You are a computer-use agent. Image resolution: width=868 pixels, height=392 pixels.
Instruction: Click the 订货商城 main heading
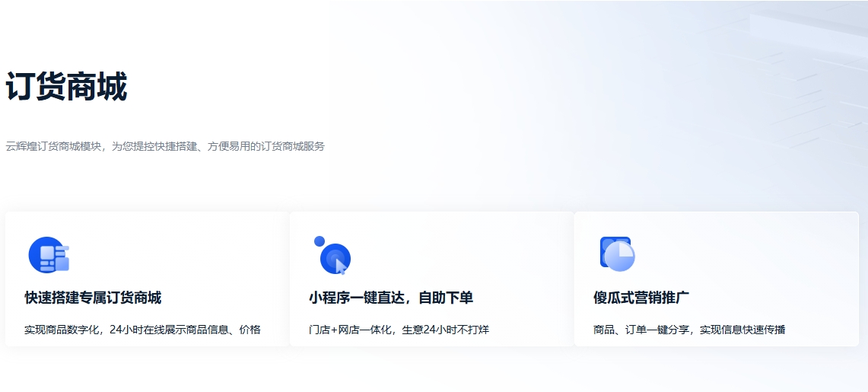tap(66, 87)
